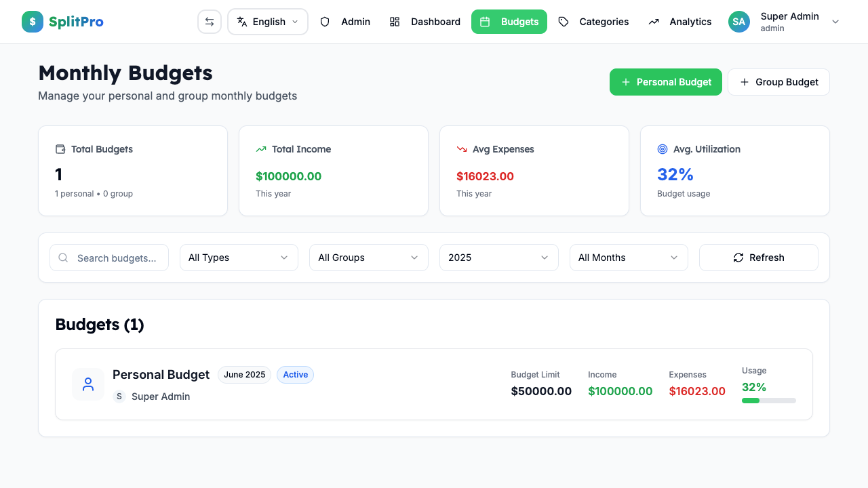Click the person icon on Personal Budget card
868x488 pixels.
(88, 384)
